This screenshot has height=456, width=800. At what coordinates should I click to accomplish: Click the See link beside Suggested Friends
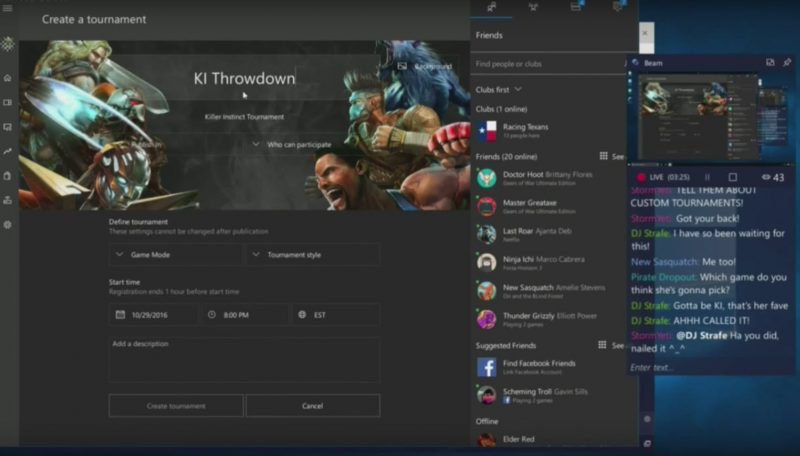pyautogui.click(x=618, y=346)
